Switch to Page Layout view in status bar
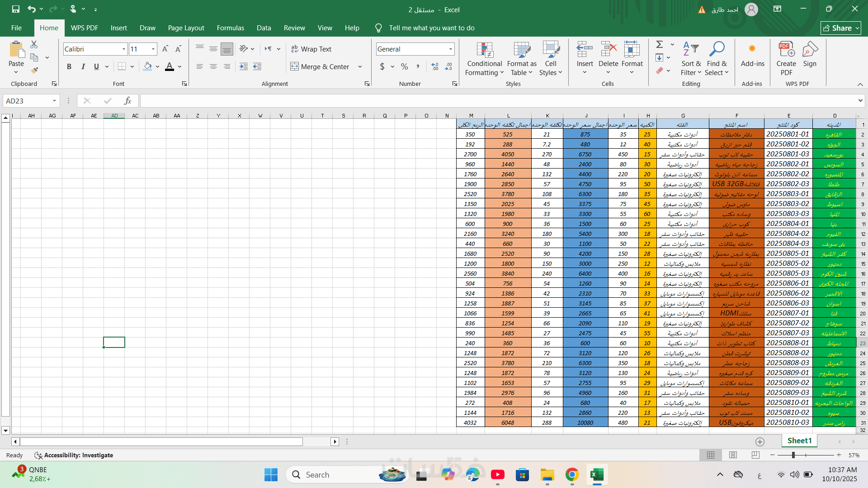The image size is (868, 488). pyautogui.click(x=733, y=455)
